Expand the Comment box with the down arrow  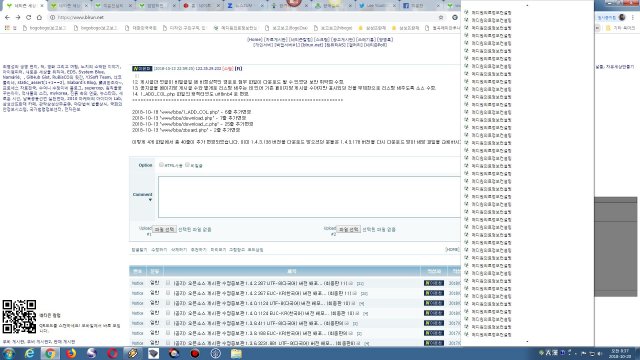coord(150,200)
